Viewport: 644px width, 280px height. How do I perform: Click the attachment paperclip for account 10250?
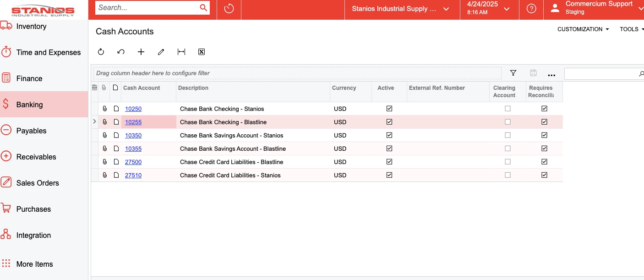[x=104, y=109]
